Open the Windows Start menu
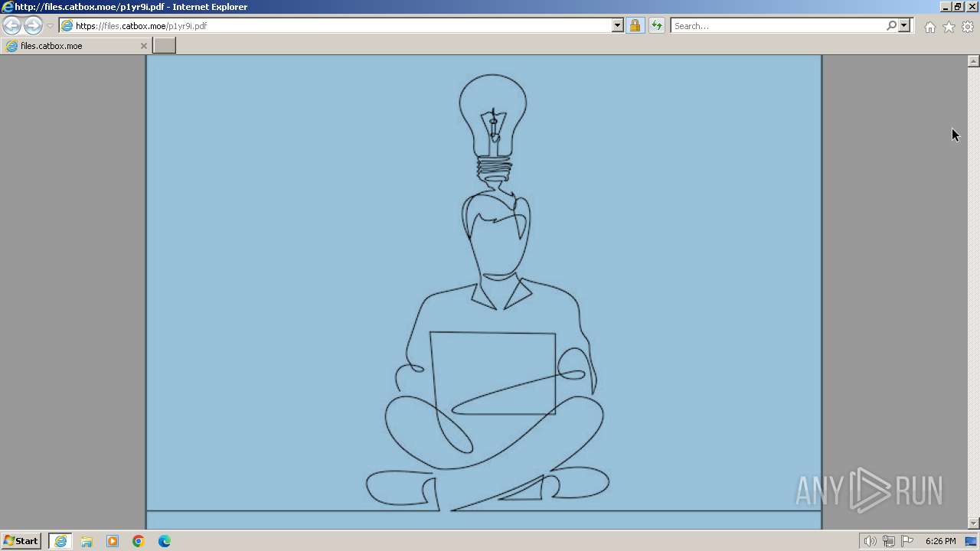Viewport: 980px width, 551px height. pos(21,541)
